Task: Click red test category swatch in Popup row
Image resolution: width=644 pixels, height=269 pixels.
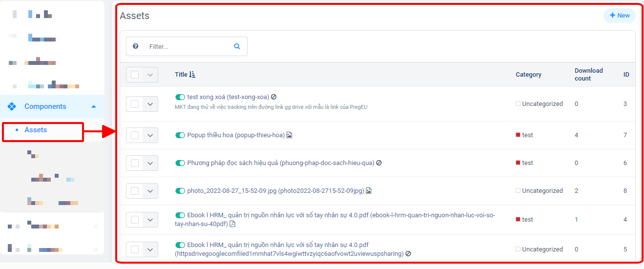Action: [x=518, y=135]
